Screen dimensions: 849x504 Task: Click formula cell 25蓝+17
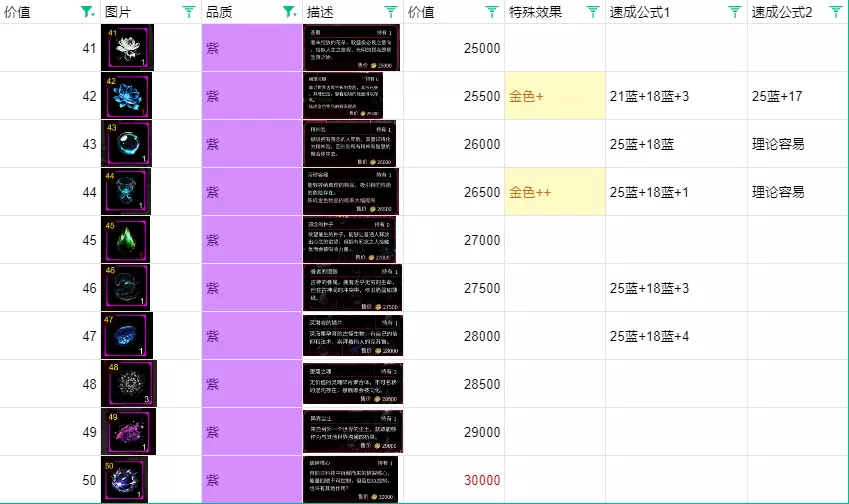pyautogui.click(x=798, y=96)
